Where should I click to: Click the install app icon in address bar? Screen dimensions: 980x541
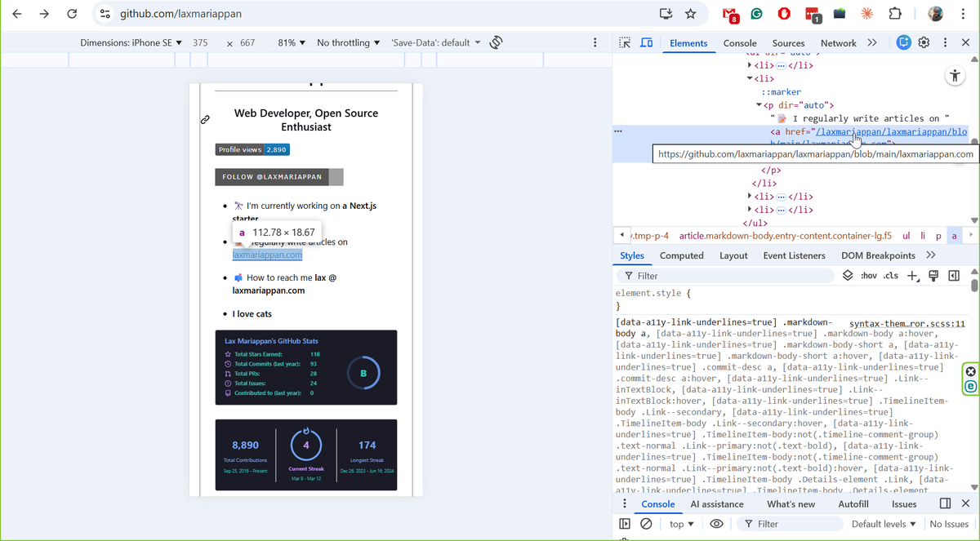(x=666, y=14)
